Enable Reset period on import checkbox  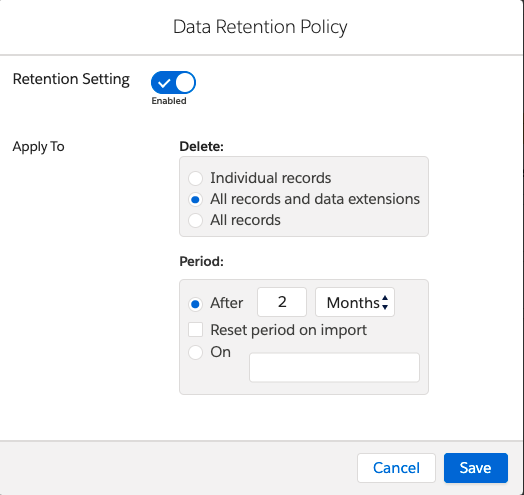point(195,330)
